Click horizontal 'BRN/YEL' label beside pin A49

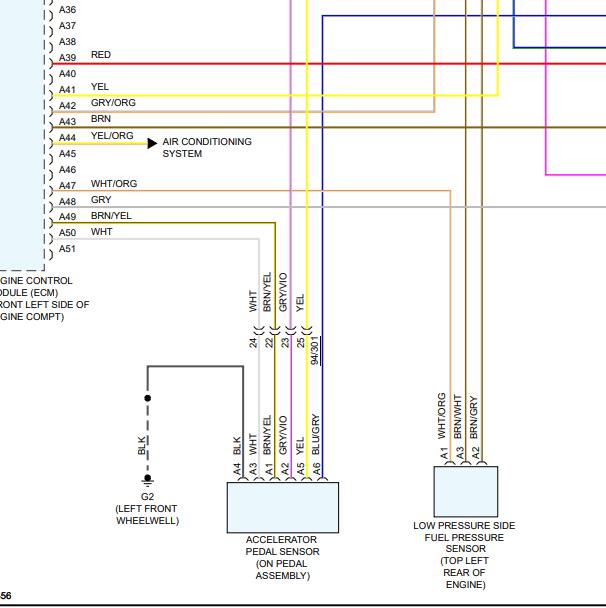(111, 216)
